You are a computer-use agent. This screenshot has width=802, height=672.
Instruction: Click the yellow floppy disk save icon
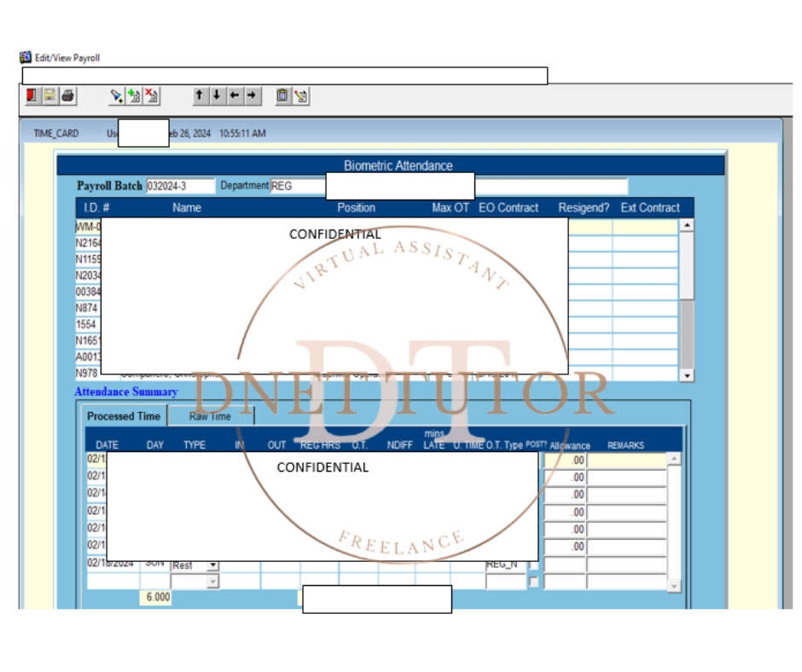pyautogui.click(x=49, y=96)
